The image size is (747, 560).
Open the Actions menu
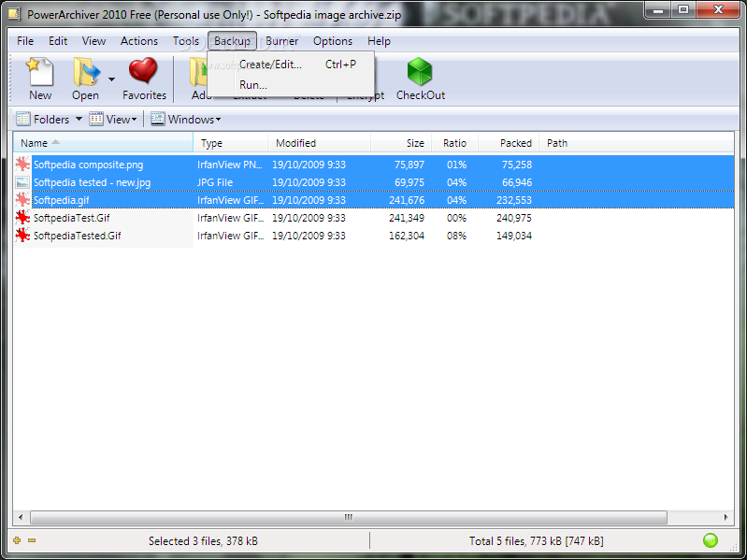coord(139,41)
